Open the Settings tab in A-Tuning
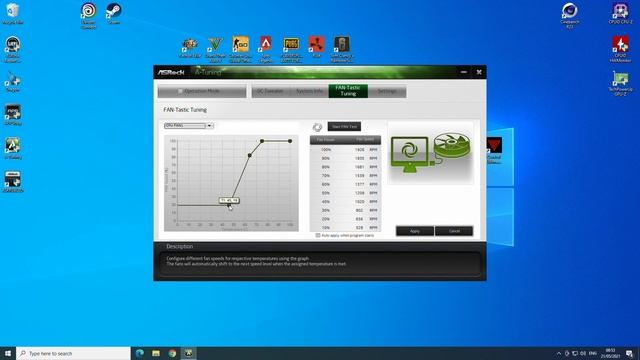 [x=387, y=91]
